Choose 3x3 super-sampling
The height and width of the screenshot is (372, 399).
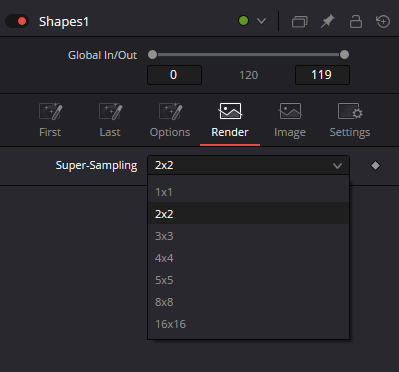point(248,236)
